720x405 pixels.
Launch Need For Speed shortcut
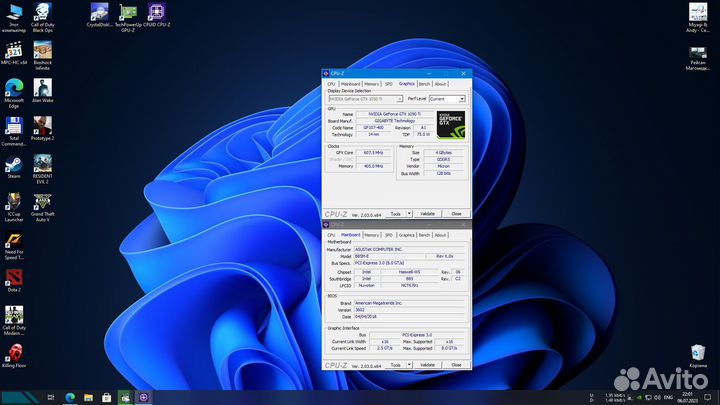[14, 245]
